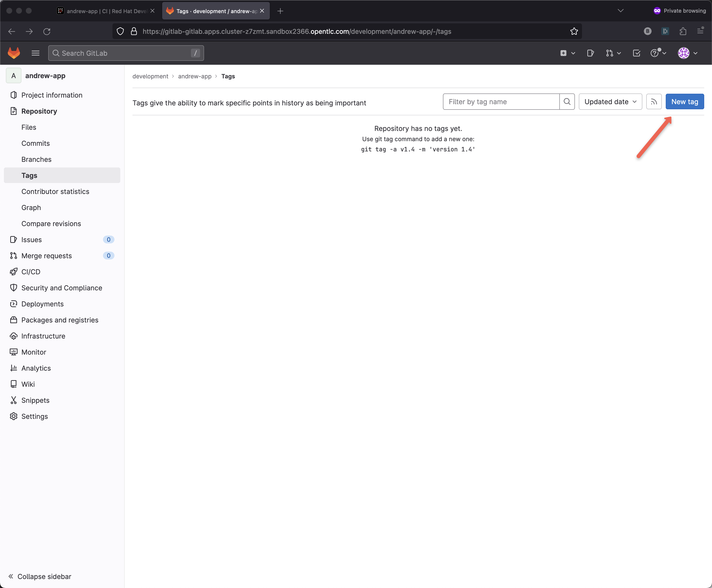Click the browser extensions puzzle icon
Screen dimensions: 712x588
[x=683, y=31]
